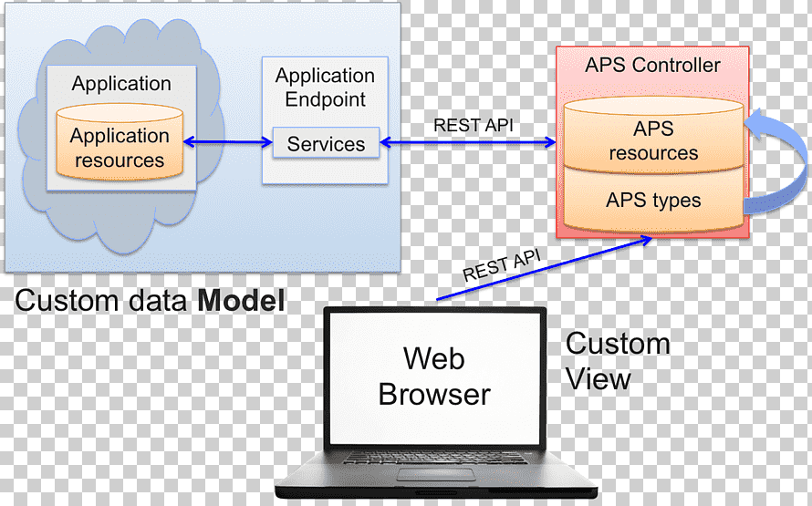
Task: Select the APS resources cylinder
Action: 653,136
